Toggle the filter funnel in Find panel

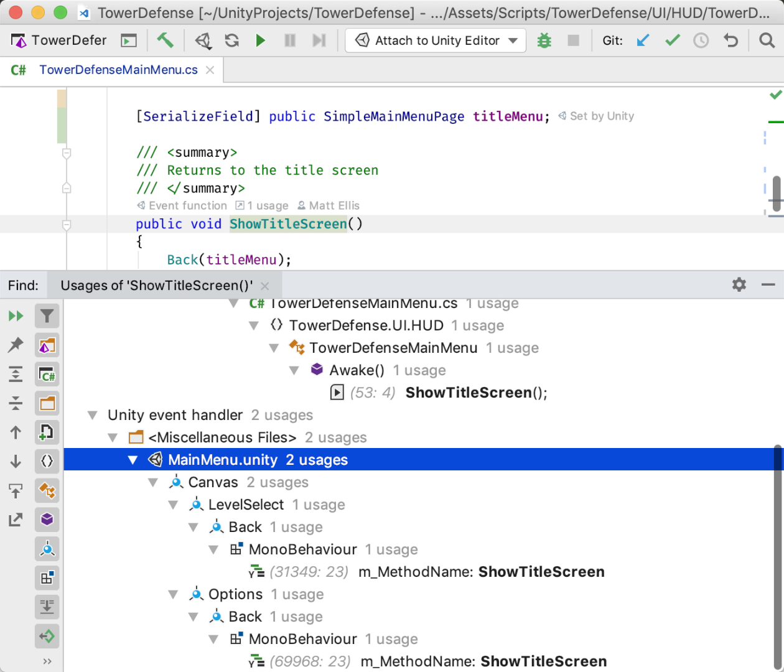pyautogui.click(x=47, y=316)
